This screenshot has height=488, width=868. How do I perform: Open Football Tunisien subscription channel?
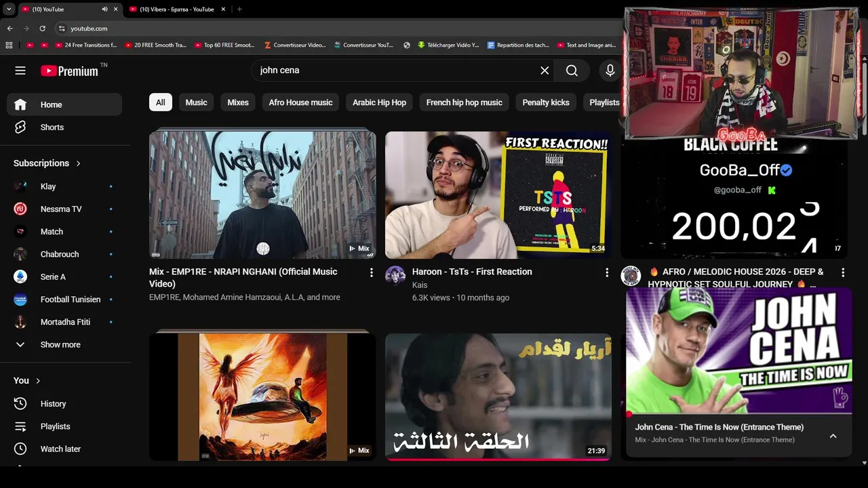pos(64,300)
